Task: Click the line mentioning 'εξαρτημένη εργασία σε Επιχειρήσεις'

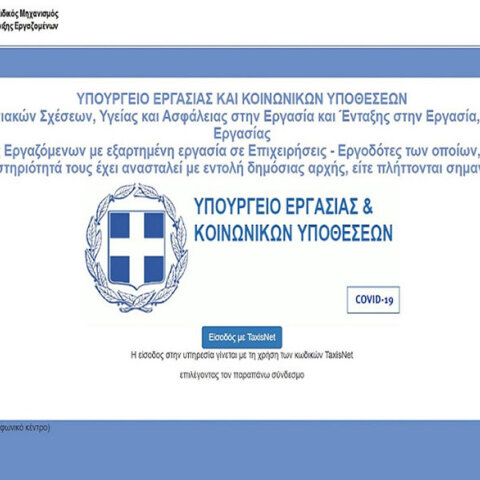Action: point(240,151)
